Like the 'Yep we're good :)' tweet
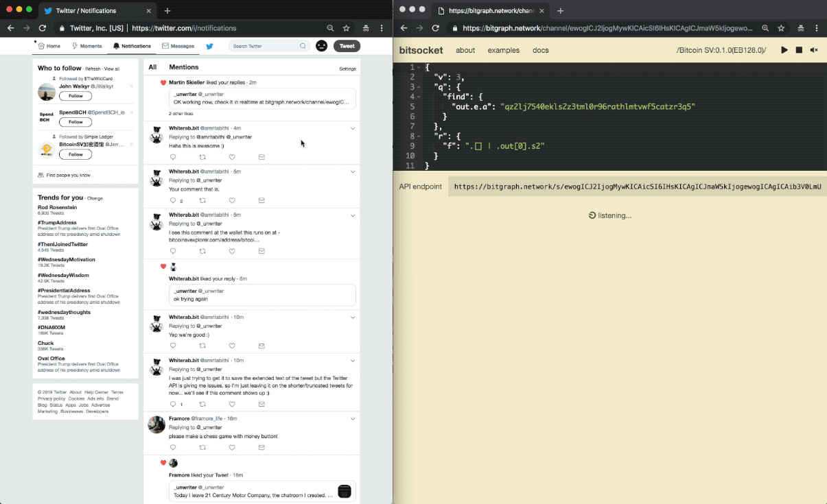Image resolution: width=827 pixels, height=504 pixels. (232, 346)
